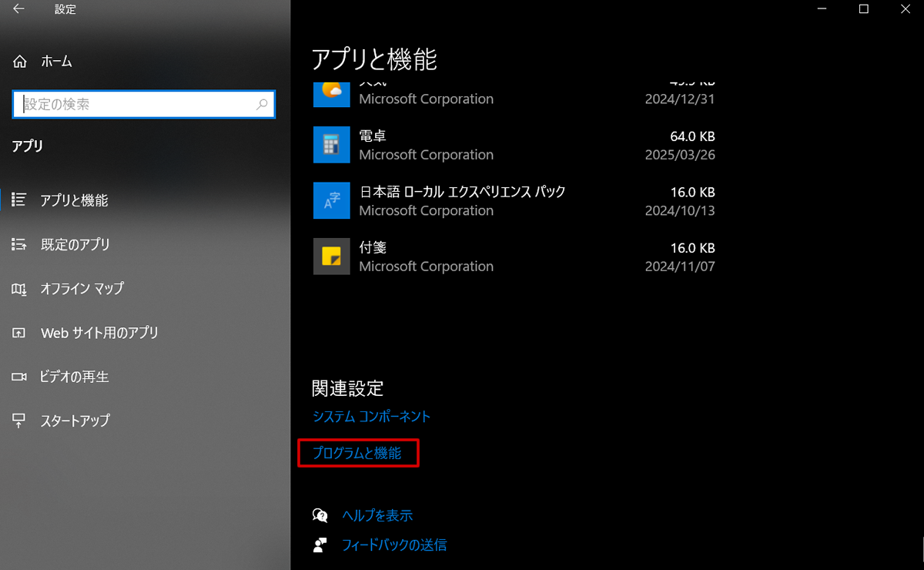Click the help speech bubble icon

[320, 515]
